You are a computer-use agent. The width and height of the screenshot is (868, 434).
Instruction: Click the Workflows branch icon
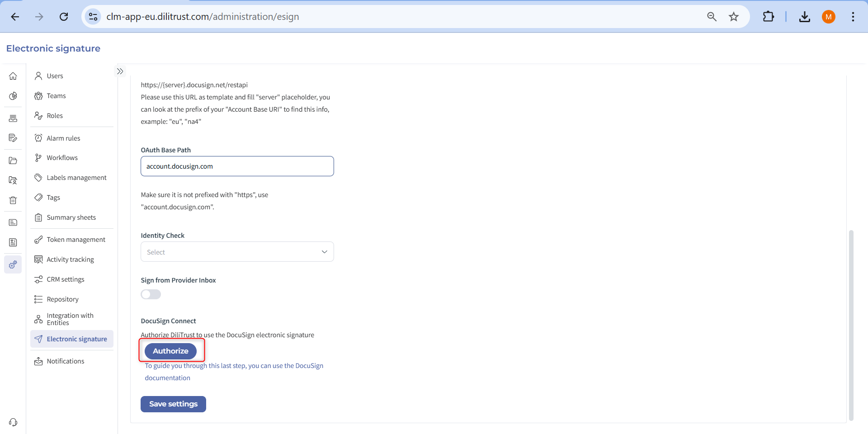click(x=38, y=158)
